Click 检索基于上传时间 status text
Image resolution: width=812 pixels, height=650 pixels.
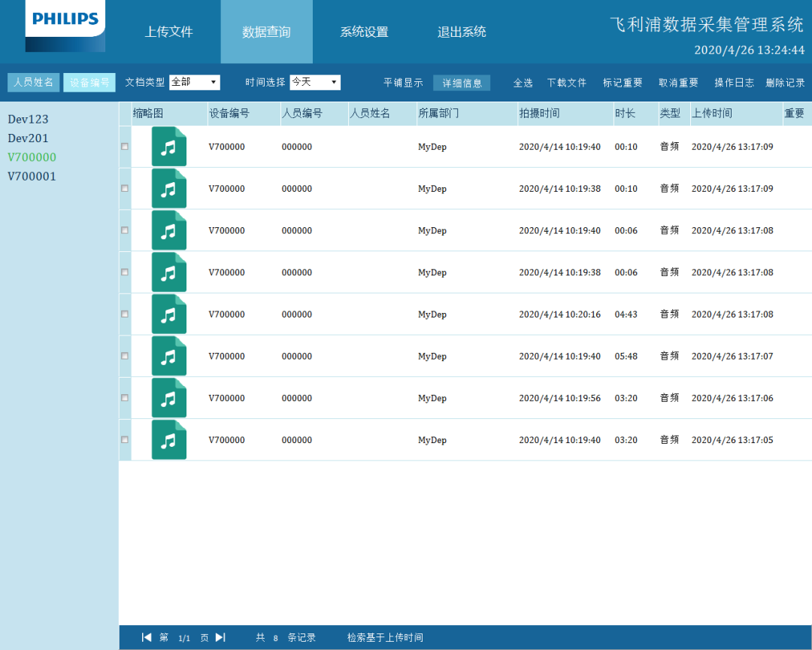click(x=385, y=637)
